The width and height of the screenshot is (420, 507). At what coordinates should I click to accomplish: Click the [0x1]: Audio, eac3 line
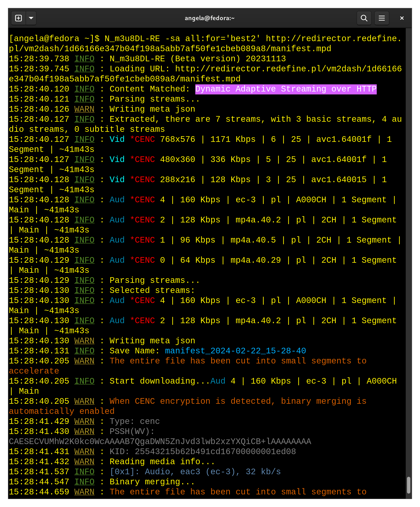[x=195, y=472]
